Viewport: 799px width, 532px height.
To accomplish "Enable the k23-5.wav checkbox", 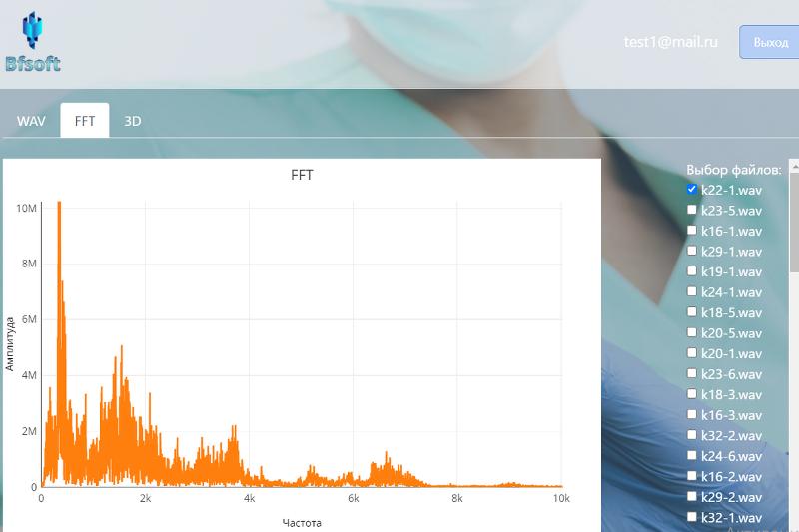I will click(x=692, y=210).
